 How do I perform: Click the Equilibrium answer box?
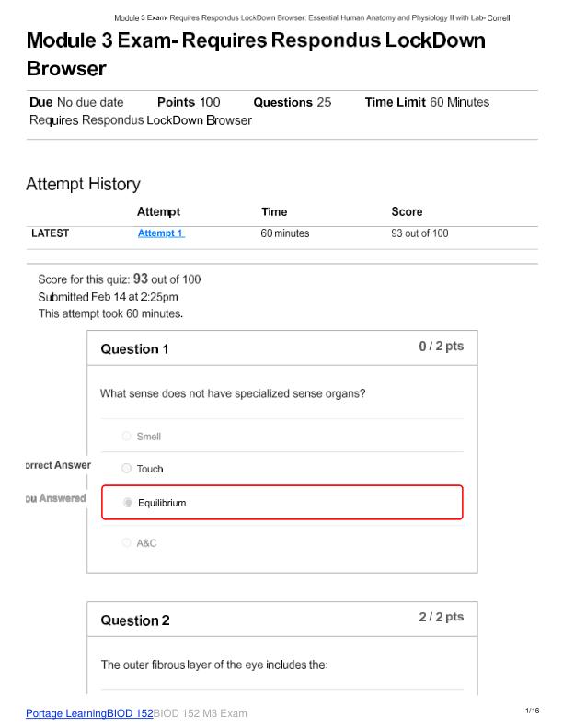282,503
